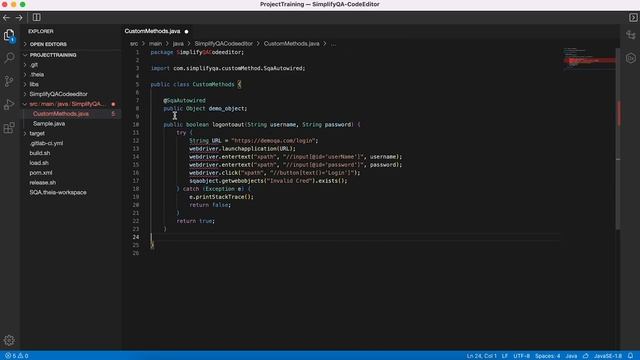Change LF line ending in status bar
The image size is (640, 360).
505,356
